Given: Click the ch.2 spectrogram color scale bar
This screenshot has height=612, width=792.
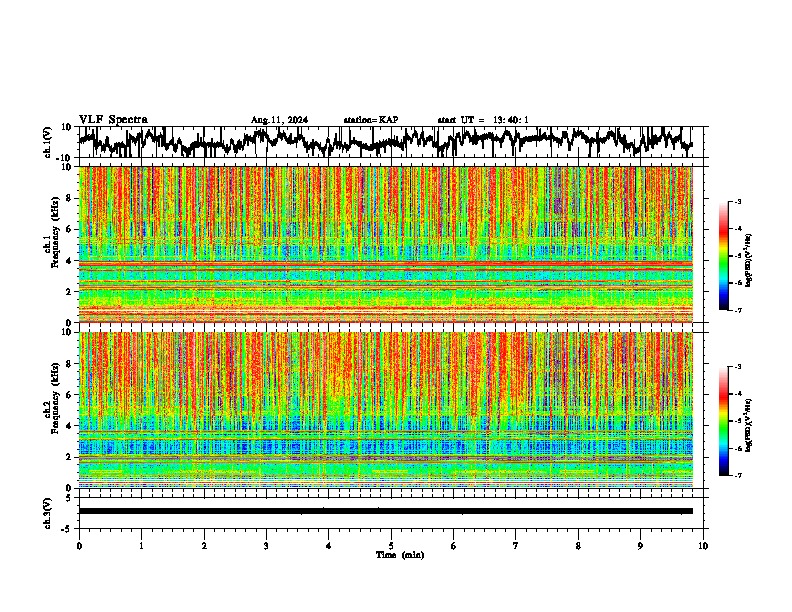Looking at the screenshot, I should (723, 421).
